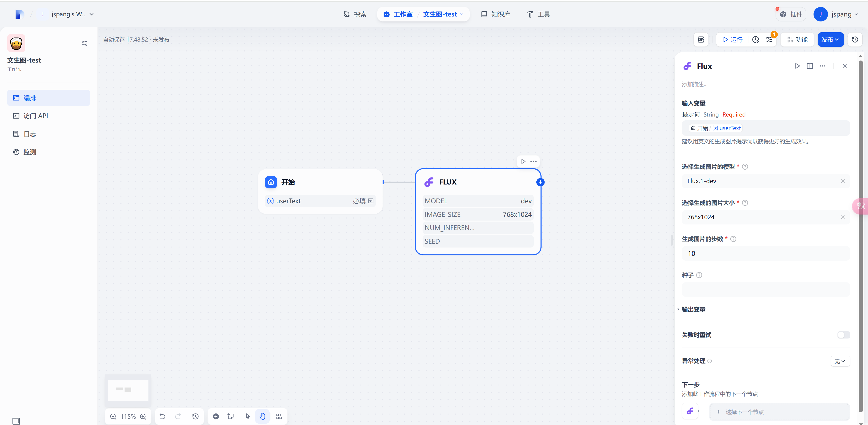Close the Flux settings panel
Screen dimensions: 868x425
pyautogui.click(x=844, y=66)
